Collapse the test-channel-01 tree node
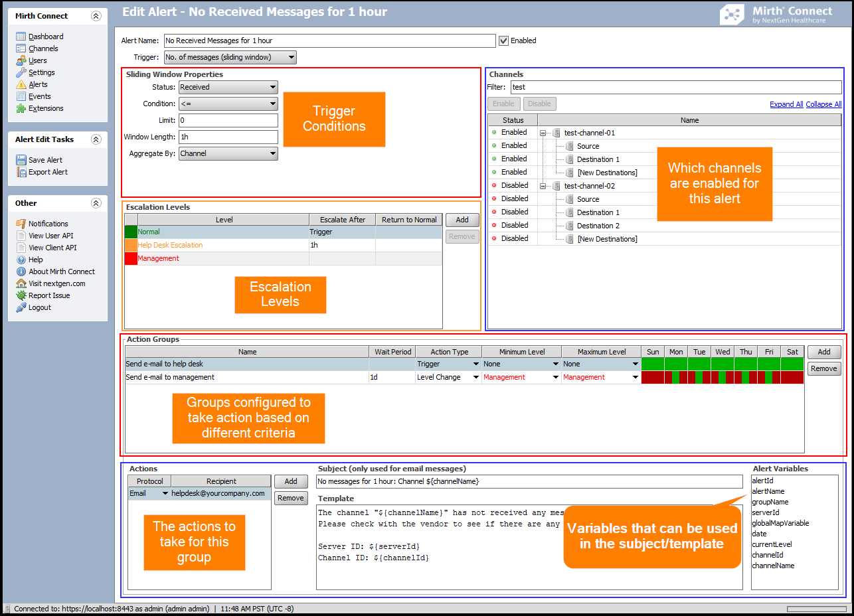Image resolution: width=854 pixels, height=616 pixels. [543, 133]
